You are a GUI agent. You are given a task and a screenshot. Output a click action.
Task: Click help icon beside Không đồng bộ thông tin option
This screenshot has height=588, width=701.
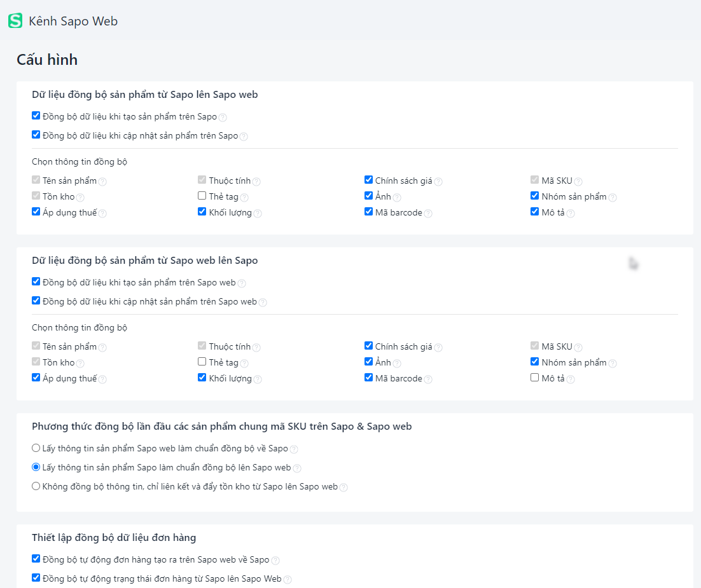click(344, 488)
